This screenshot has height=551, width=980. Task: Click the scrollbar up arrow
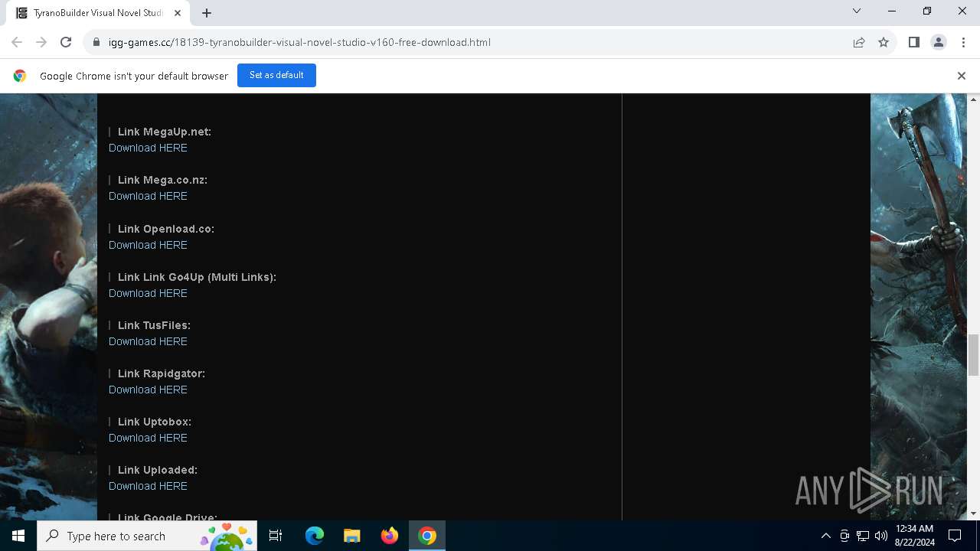tap(973, 99)
